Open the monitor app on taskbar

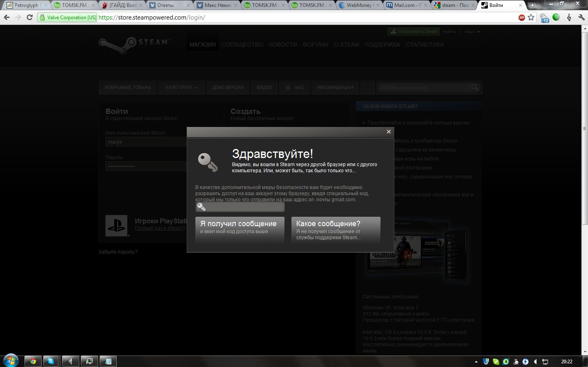click(89, 361)
